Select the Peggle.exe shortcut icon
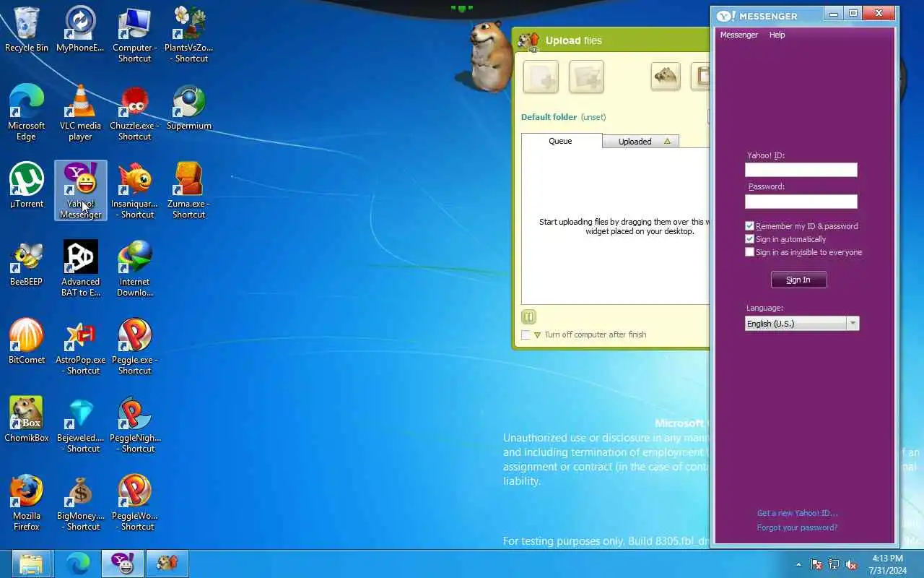This screenshot has height=578, width=924. pyautogui.click(x=134, y=347)
